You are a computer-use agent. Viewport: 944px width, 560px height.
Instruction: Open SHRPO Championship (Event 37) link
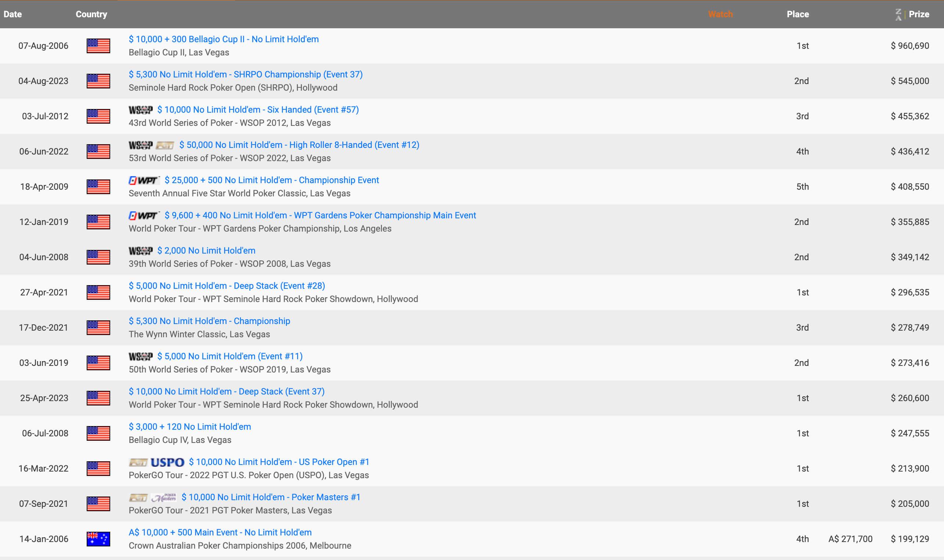pyautogui.click(x=245, y=74)
